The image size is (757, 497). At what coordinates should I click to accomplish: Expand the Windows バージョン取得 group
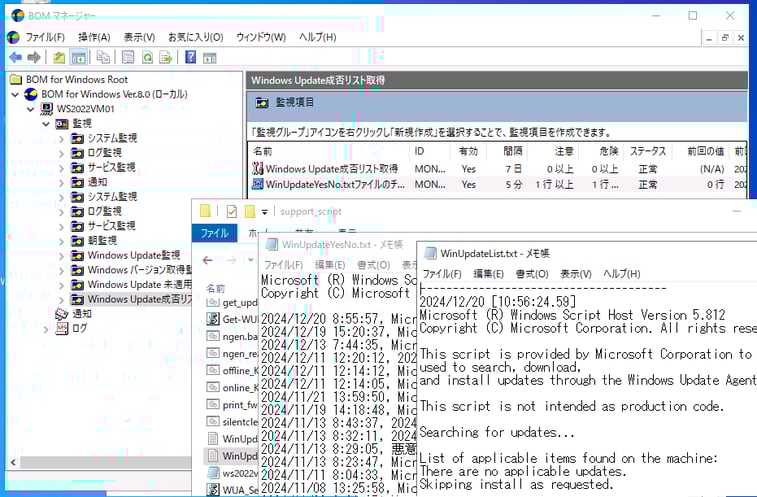[x=61, y=270]
